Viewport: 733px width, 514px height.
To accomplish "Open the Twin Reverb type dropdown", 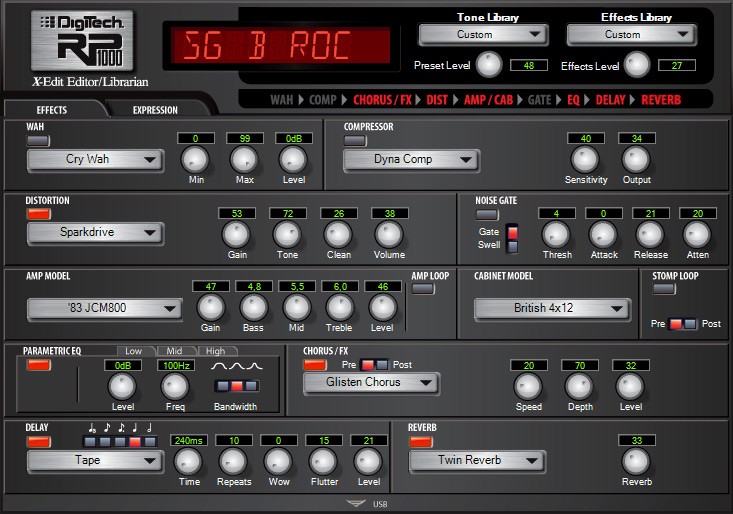I will [477, 461].
